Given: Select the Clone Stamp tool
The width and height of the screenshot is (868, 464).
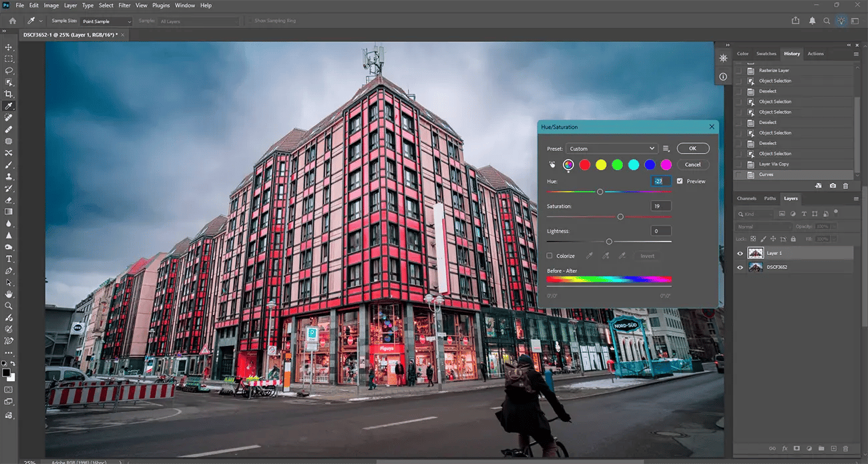Looking at the screenshot, I should 9,177.
